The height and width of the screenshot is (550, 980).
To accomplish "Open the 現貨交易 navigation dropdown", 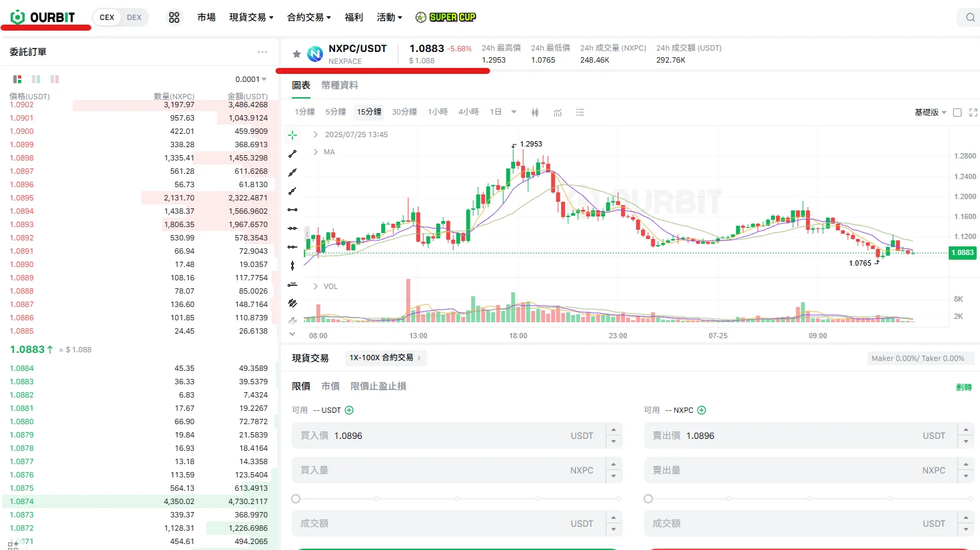I will pos(251,17).
